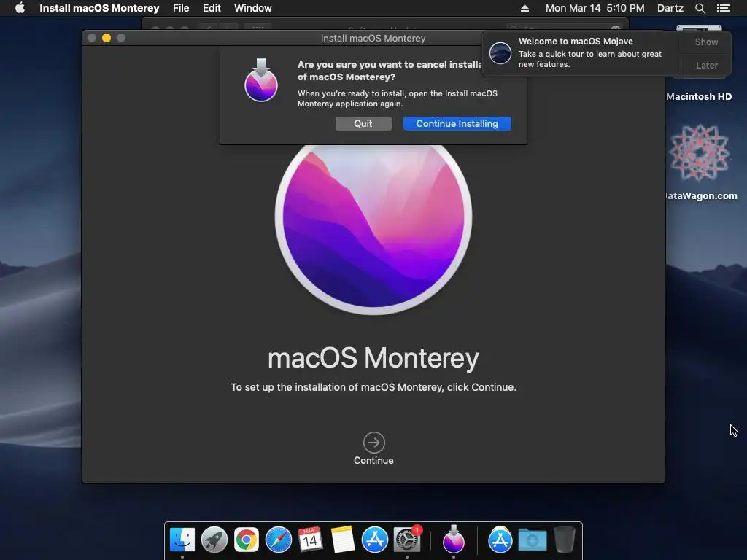
Task: Open Finder from the Dock
Action: [182, 540]
